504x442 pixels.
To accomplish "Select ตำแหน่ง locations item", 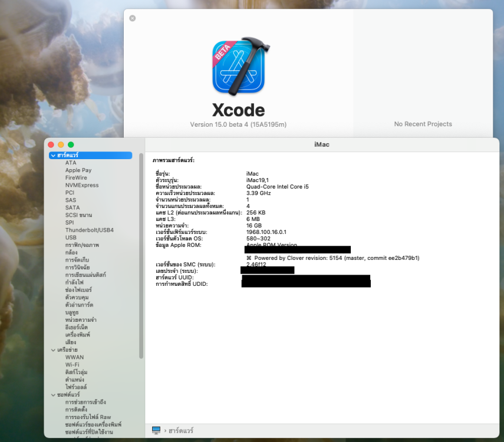I will 75,380.
